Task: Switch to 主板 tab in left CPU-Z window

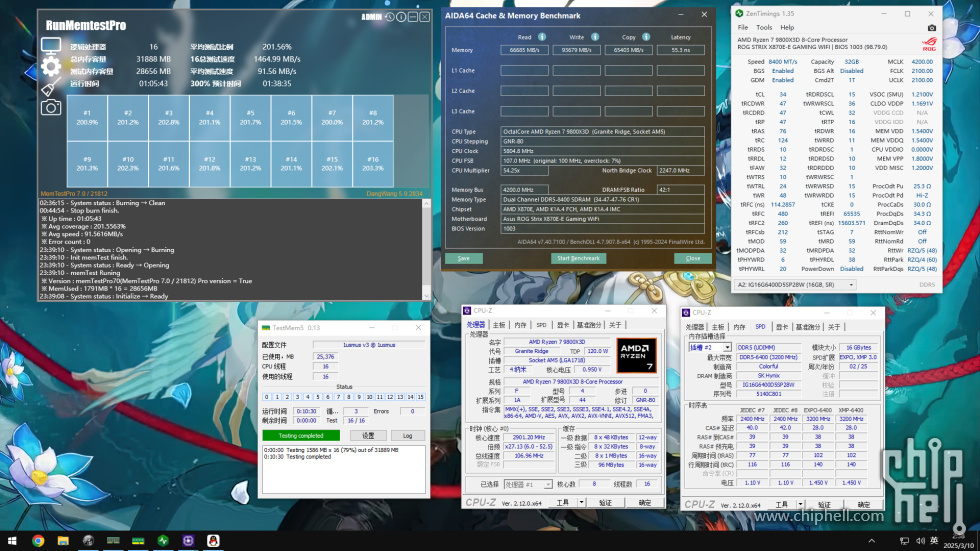Action: click(499, 325)
